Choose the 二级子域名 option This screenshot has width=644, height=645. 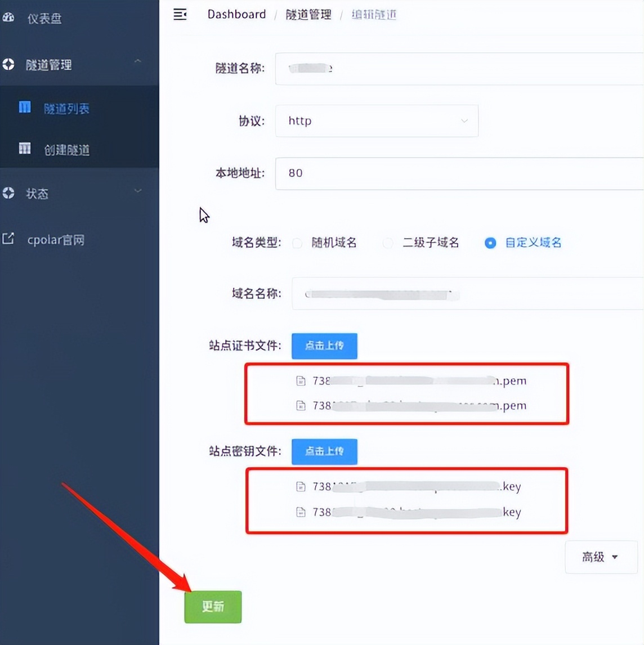coord(387,243)
